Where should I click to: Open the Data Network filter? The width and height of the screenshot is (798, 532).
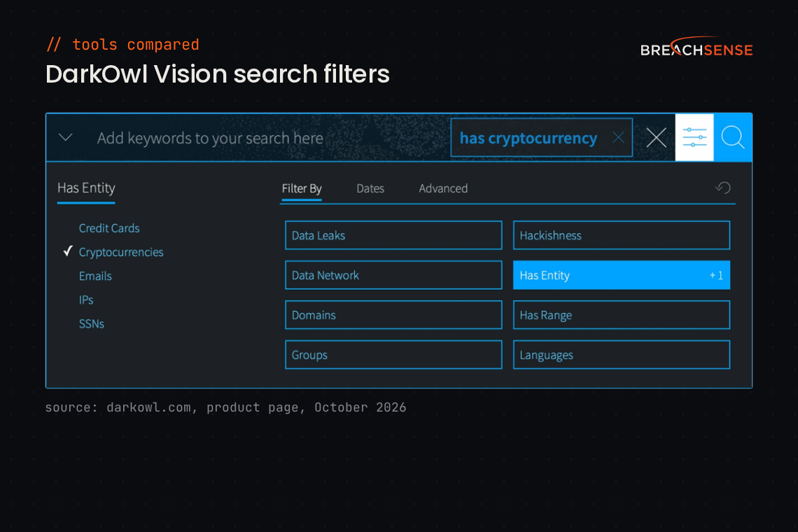(393, 275)
